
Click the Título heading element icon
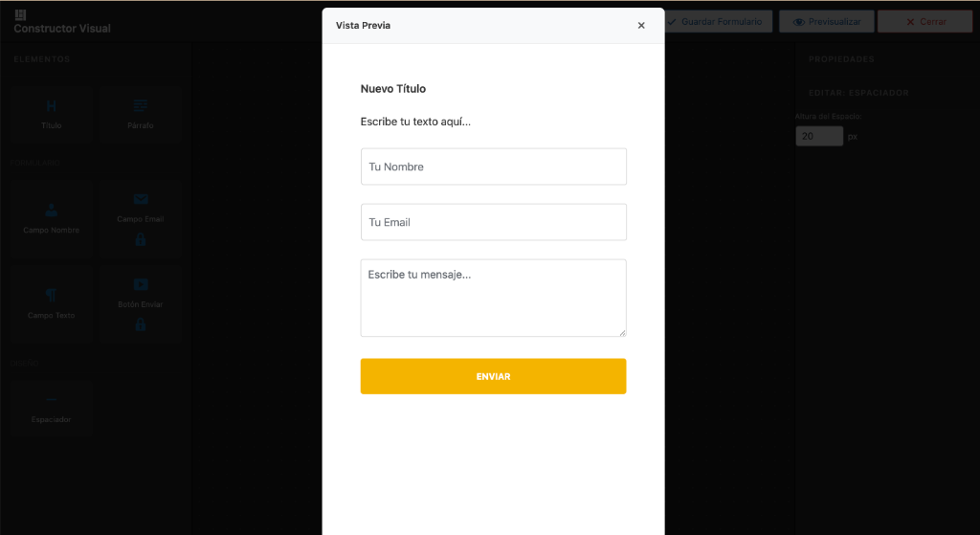52,106
